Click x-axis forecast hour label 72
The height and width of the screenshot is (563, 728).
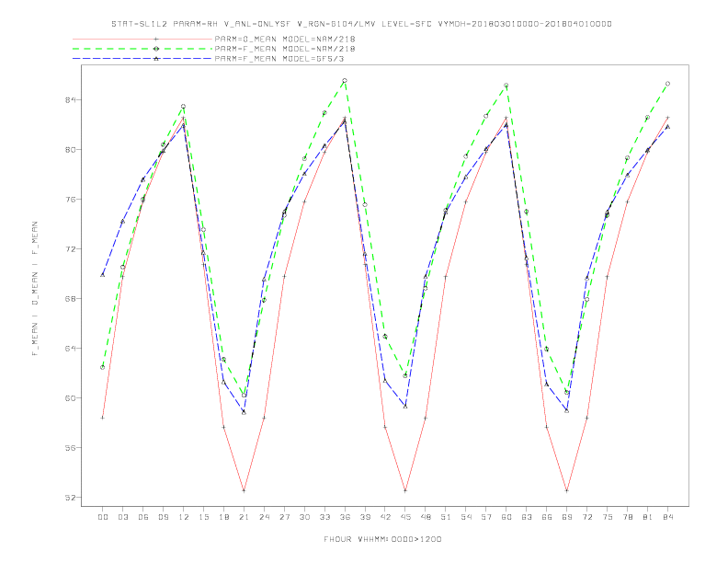[586, 517]
